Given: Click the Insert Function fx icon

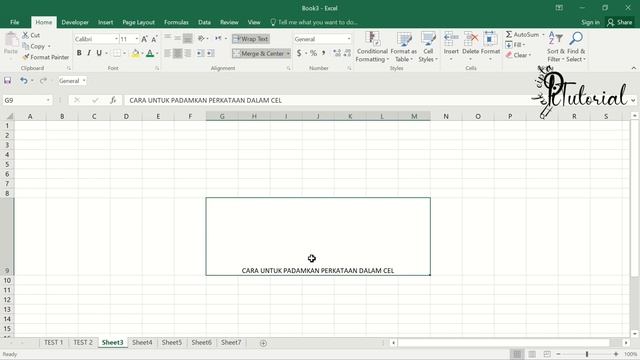Looking at the screenshot, I should pyautogui.click(x=113, y=100).
